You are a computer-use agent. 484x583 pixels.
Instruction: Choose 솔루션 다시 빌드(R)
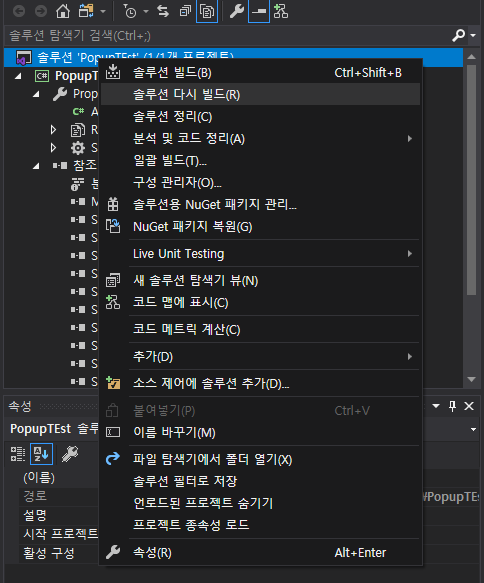260,94
